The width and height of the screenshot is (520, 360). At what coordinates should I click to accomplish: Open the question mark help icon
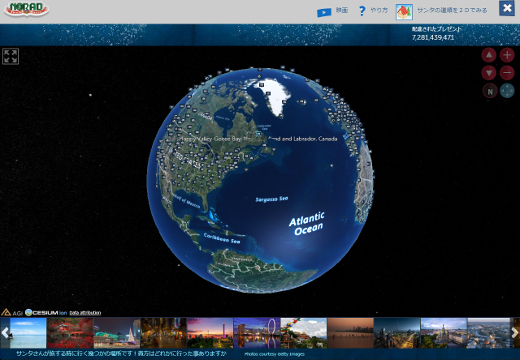pos(362,11)
